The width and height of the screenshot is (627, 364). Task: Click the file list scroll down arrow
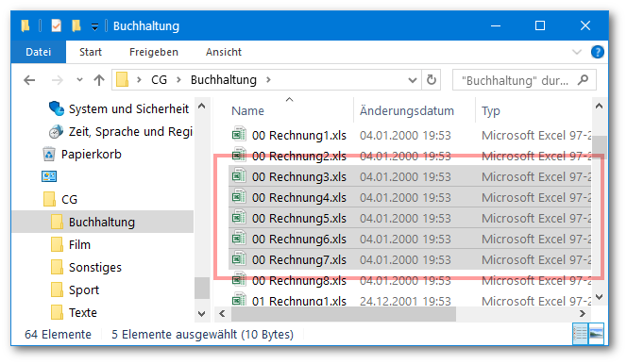point(599,297)
